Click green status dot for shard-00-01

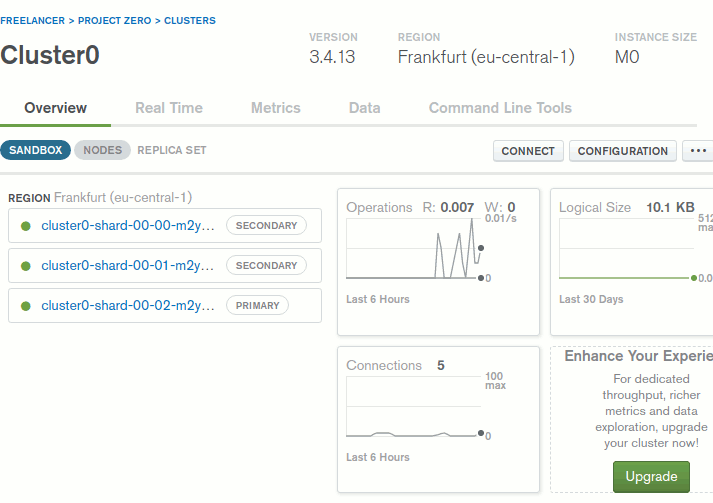coord(25,266)
